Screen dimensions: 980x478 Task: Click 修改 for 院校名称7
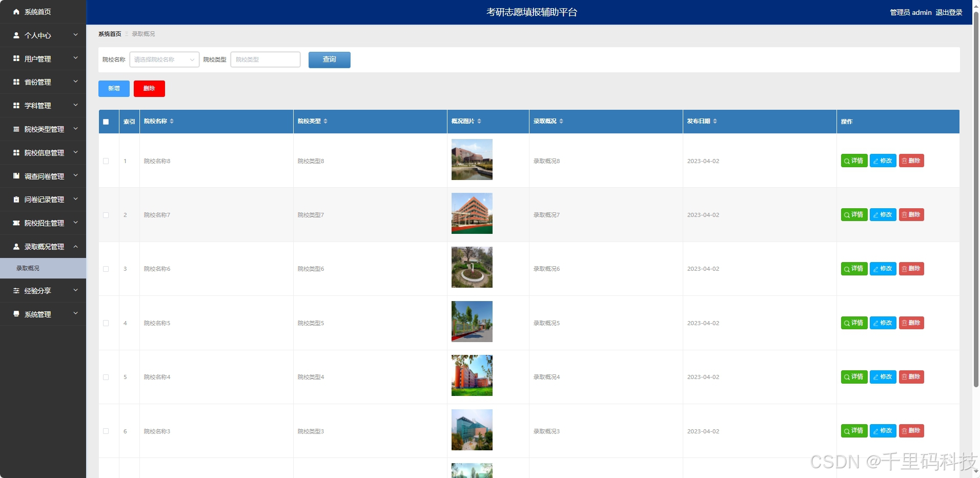pos(883,214)
